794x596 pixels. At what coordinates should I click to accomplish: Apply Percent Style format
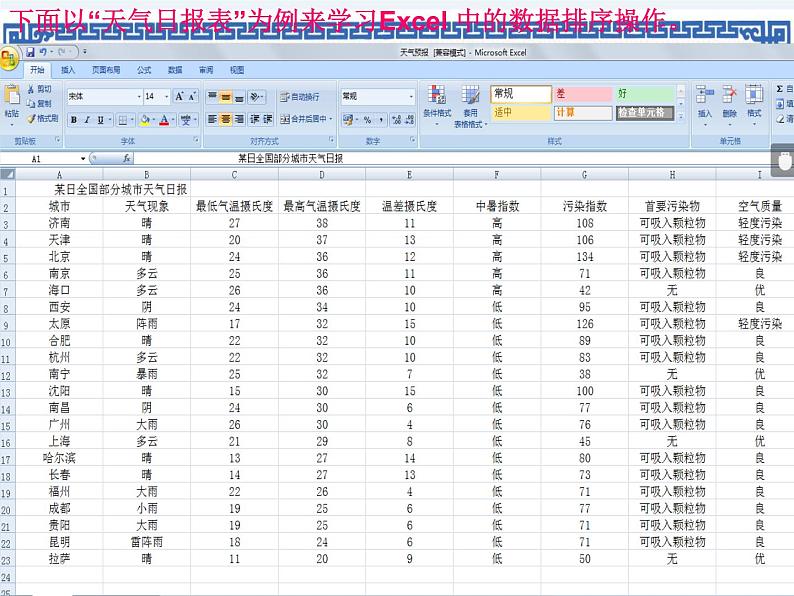368,120
